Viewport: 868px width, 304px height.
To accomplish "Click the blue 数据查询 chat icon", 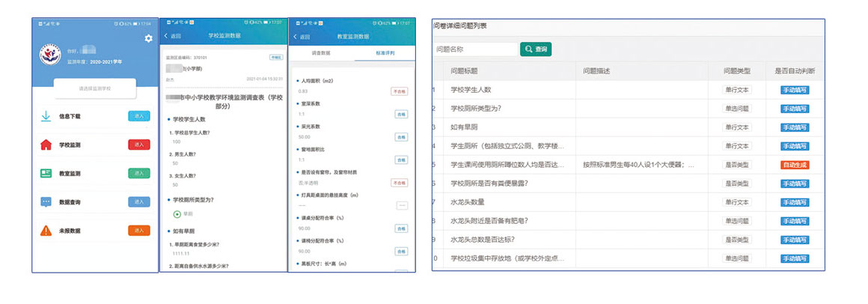I will tap(46, 202).
